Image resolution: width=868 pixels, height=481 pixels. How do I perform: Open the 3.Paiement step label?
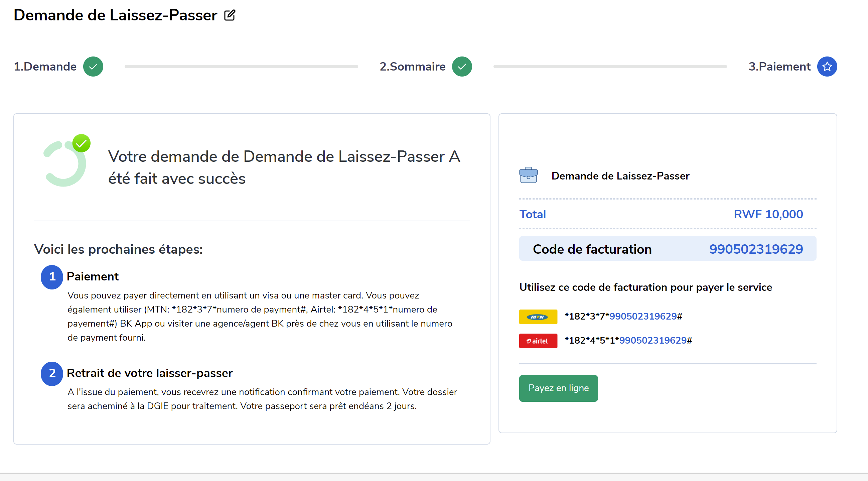[779, 67]
